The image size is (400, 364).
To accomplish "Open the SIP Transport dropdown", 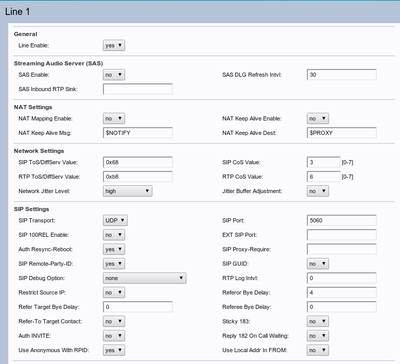I will pyautogui.click(x=115, y=220).
